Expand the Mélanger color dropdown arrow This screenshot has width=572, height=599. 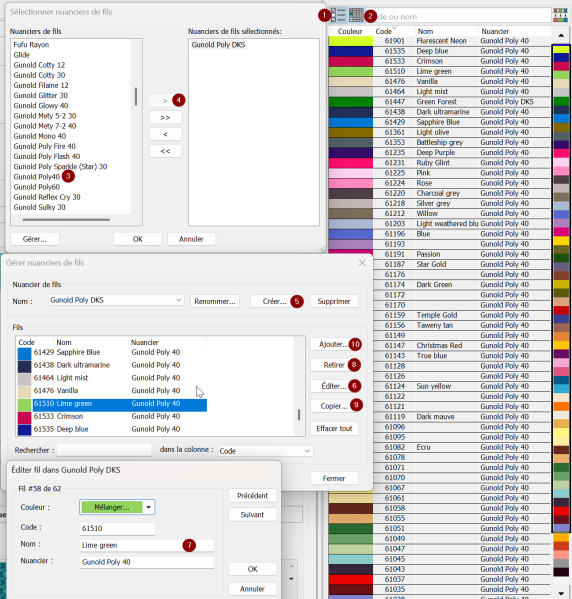[149, 507]
